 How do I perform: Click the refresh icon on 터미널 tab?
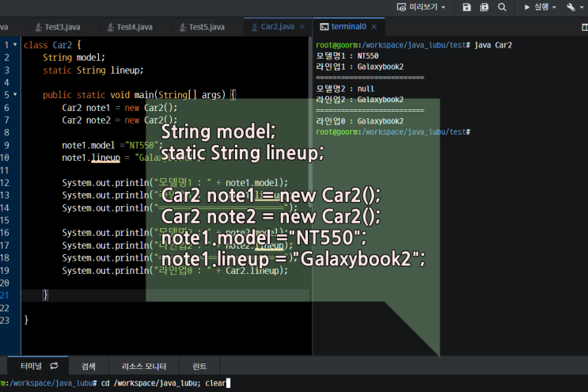tap(54, 366)
